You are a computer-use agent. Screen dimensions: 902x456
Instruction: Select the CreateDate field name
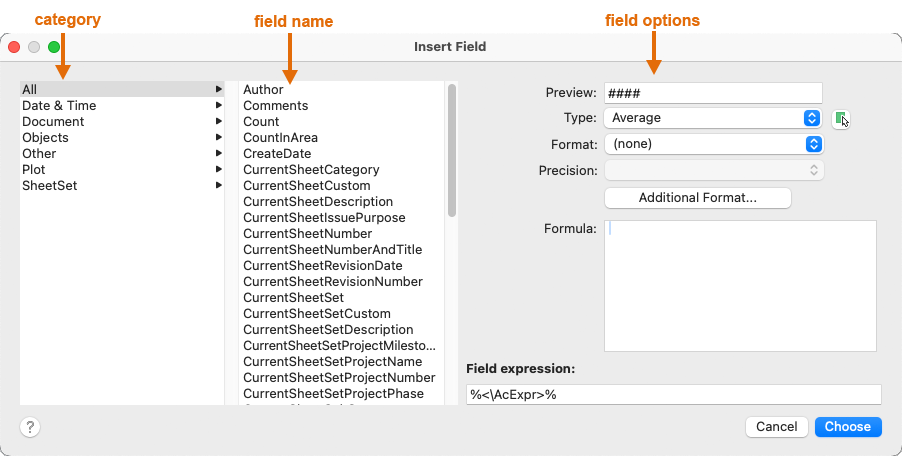[x=277, y=154]
